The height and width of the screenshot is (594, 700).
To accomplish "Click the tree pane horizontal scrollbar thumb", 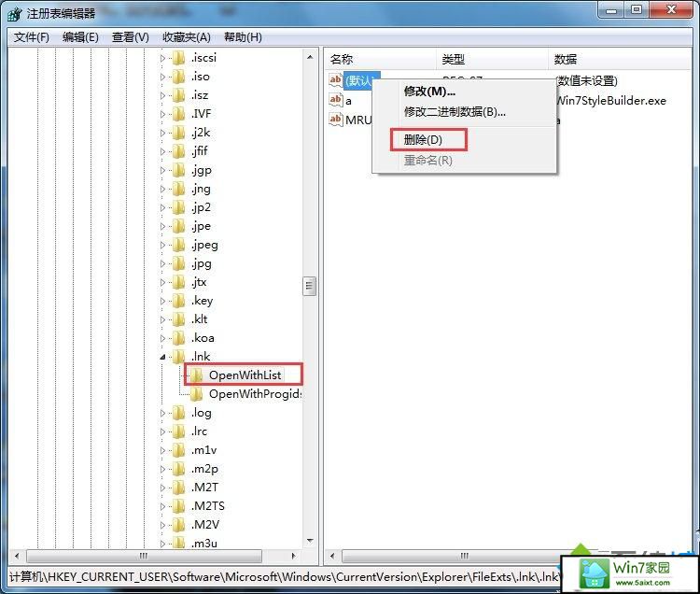I will (144, 556).
